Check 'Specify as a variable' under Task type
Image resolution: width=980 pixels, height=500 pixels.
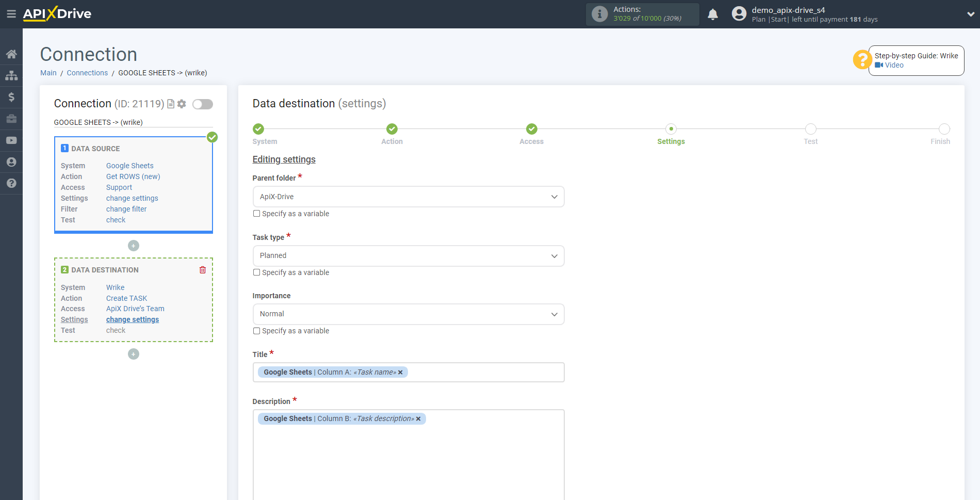click(x=256, y=272)
